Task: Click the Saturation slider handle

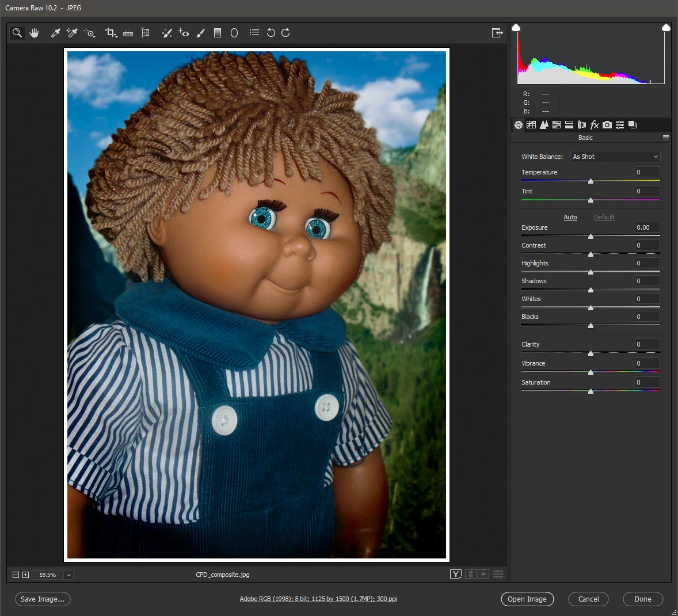Action: pyautogui.click(x=591, y=391)
